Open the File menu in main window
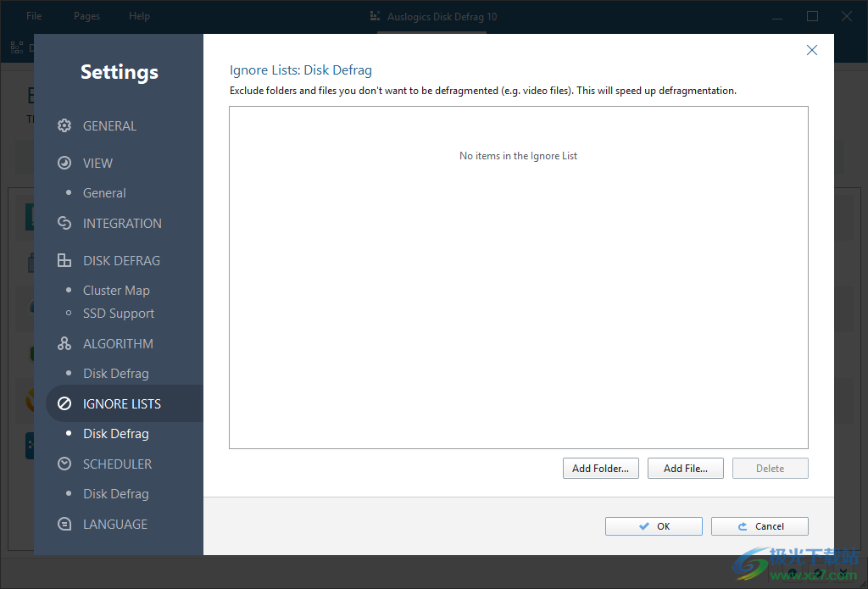 [x=34, y=16]
